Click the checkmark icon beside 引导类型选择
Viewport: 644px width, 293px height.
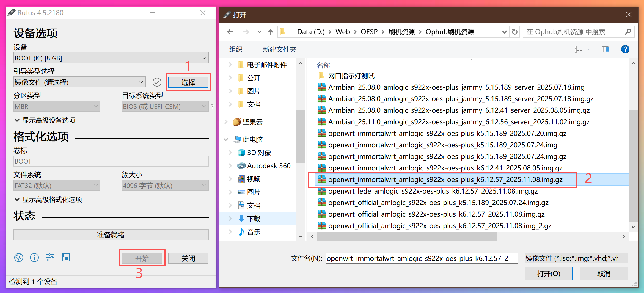157,82
